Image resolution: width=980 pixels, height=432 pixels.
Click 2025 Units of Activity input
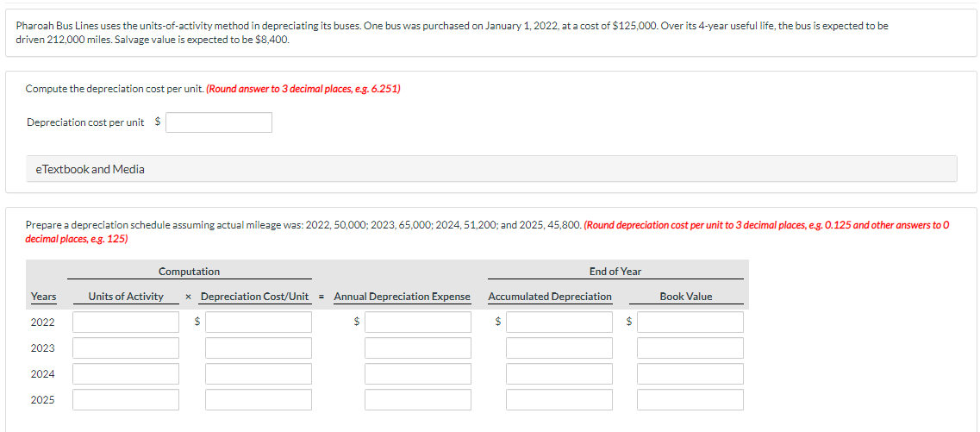coord(126,400)
